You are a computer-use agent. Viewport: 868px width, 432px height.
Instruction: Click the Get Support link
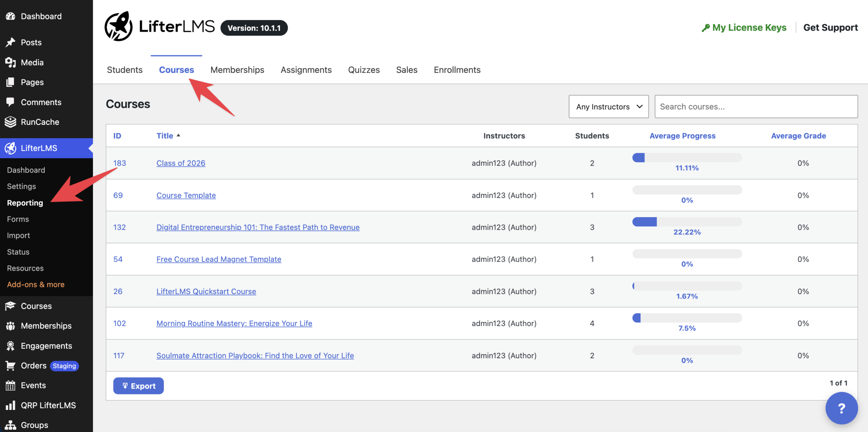coord(831,27)
